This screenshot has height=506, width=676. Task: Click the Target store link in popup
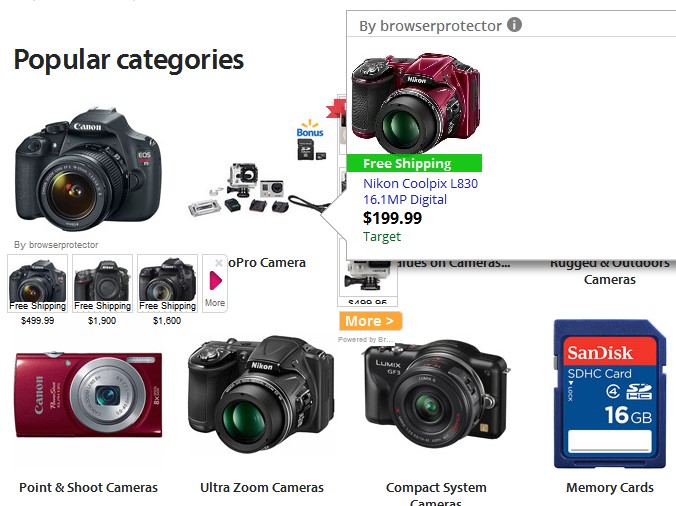click(382, 237)
